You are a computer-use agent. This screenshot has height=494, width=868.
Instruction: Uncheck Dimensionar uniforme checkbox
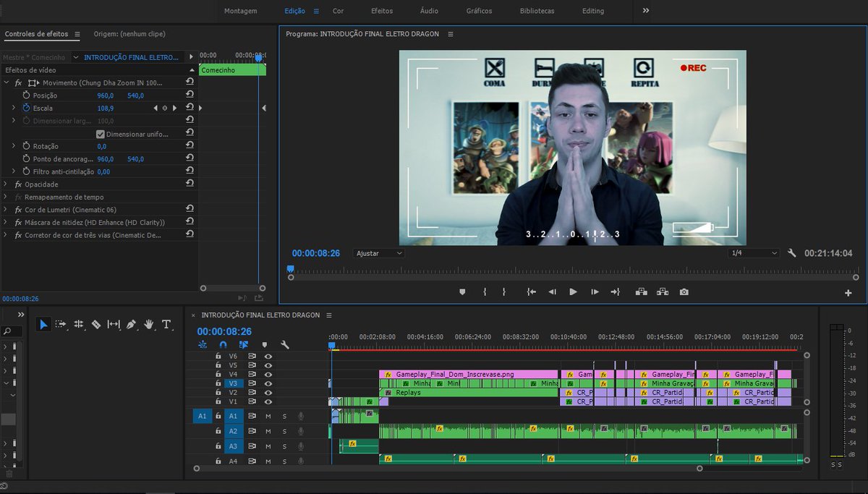pos(101,134)
